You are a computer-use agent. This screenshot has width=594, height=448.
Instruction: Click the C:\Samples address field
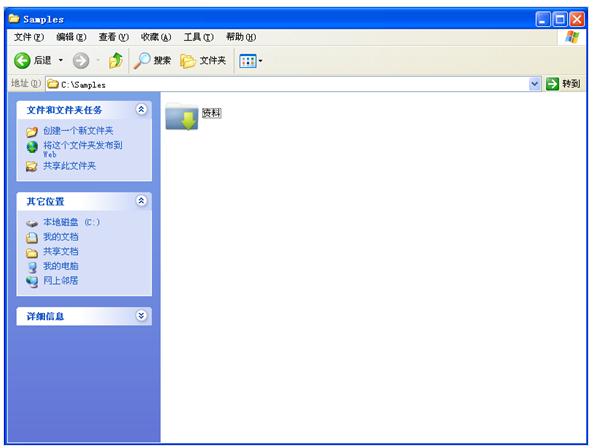click(287, 84)
